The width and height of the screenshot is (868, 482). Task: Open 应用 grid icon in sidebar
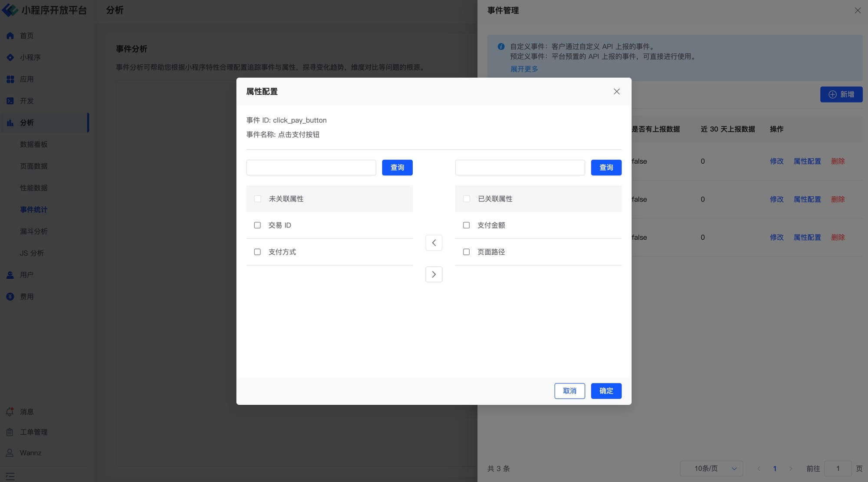(10, 79)
